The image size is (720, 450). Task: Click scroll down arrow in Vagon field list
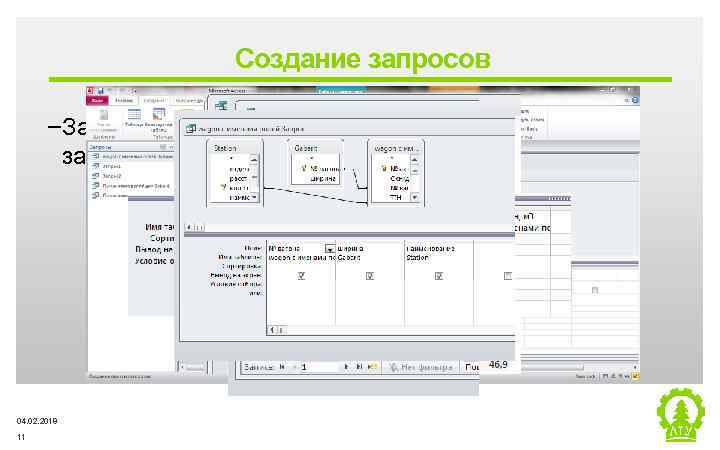pyautogui.click(x=415, y=197)
